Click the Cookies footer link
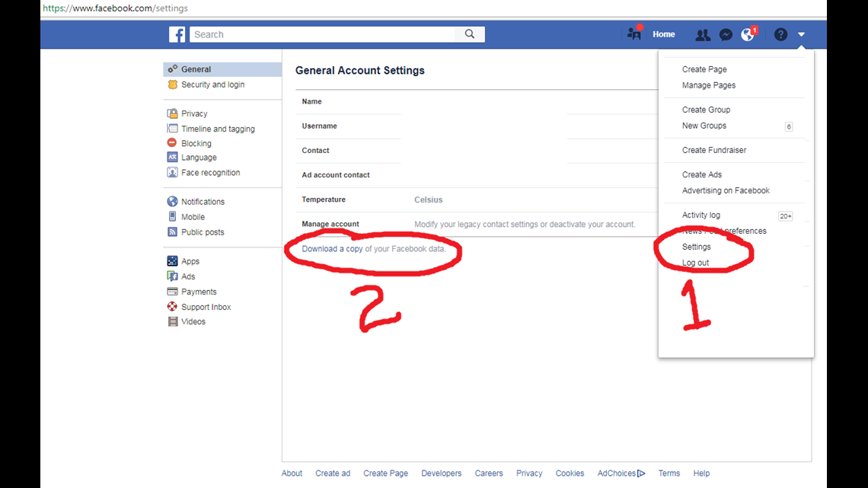The image size is (868, 488). point(570,473)
